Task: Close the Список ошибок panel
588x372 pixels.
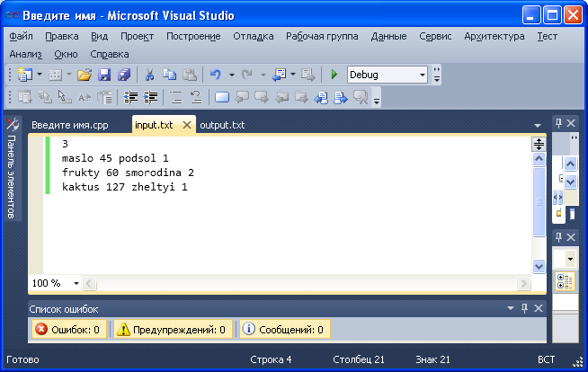Action: [539, 308]
